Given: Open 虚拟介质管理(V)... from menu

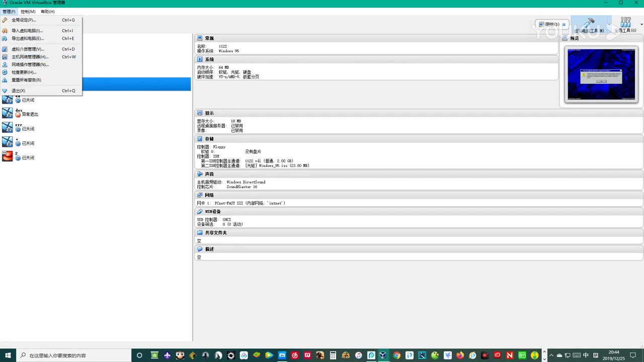Looking at the screenshot, I should (40, 49).
